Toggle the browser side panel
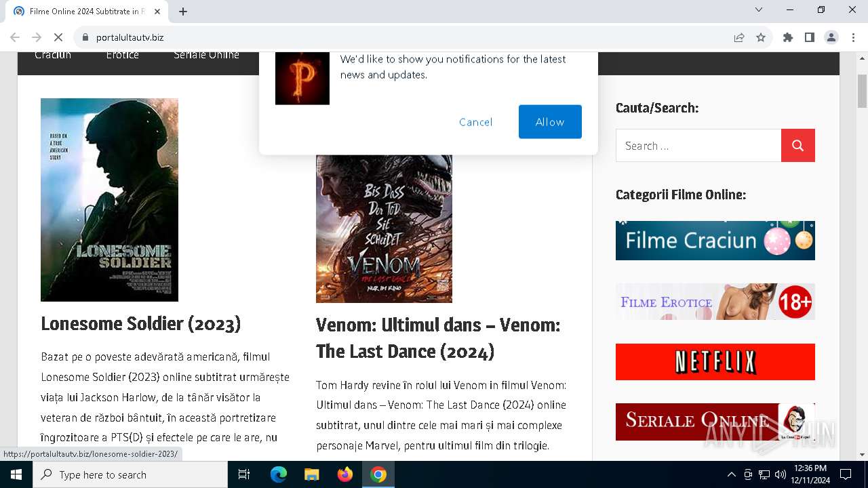Image resolution: width=868 pixels, height=488 pixels. click(x=810, y=37)
